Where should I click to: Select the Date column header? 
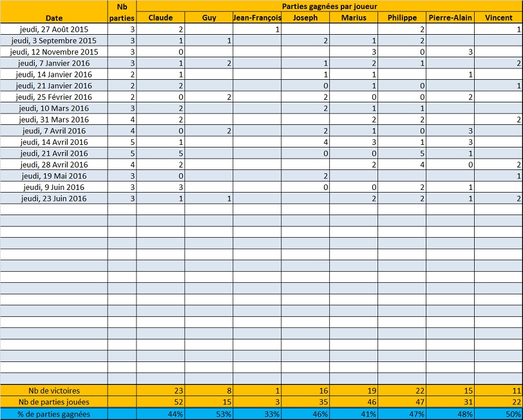pyautogui.click(x=53, y=12)
